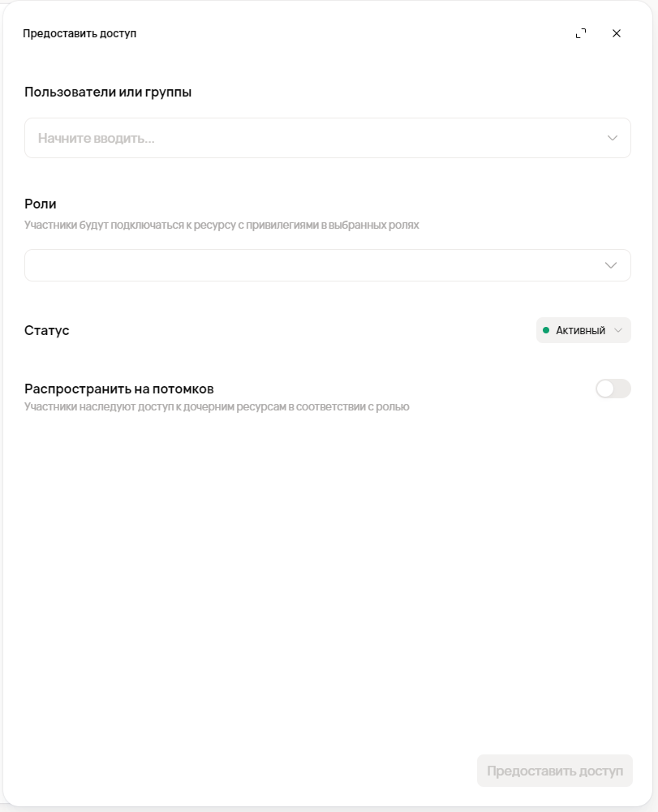
Task: Click the Пользователи или группы input field
Action: pyautogui.click(x=316, y=138)
